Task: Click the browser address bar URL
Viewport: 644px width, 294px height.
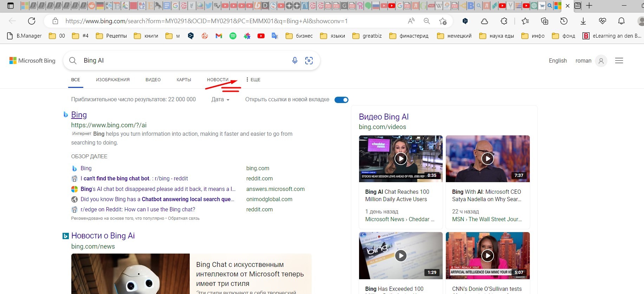Action: coord(207,21)
